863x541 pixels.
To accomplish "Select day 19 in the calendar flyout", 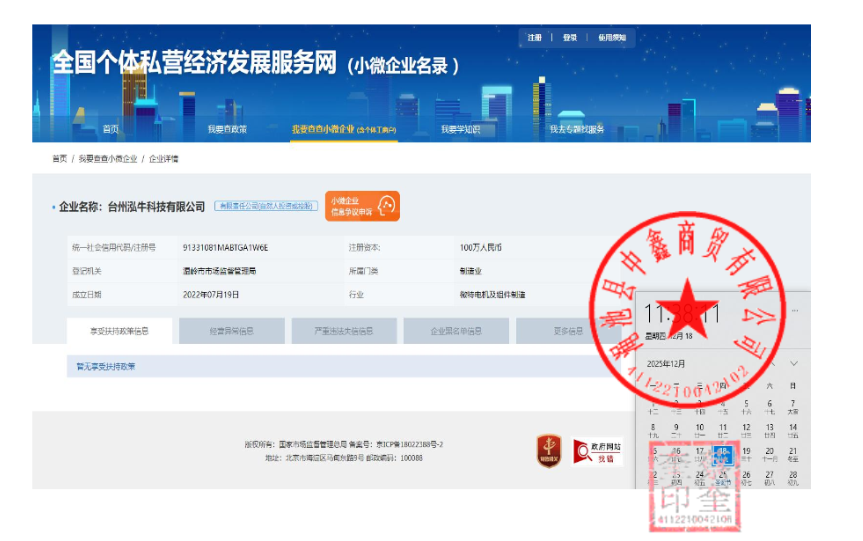I will click(x=747, y=452).
